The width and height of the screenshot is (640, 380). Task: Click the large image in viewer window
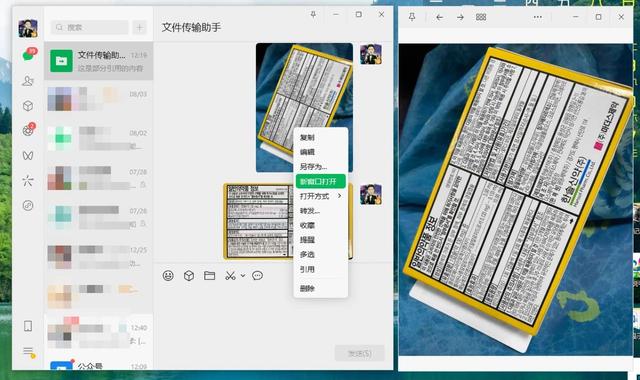516,200
